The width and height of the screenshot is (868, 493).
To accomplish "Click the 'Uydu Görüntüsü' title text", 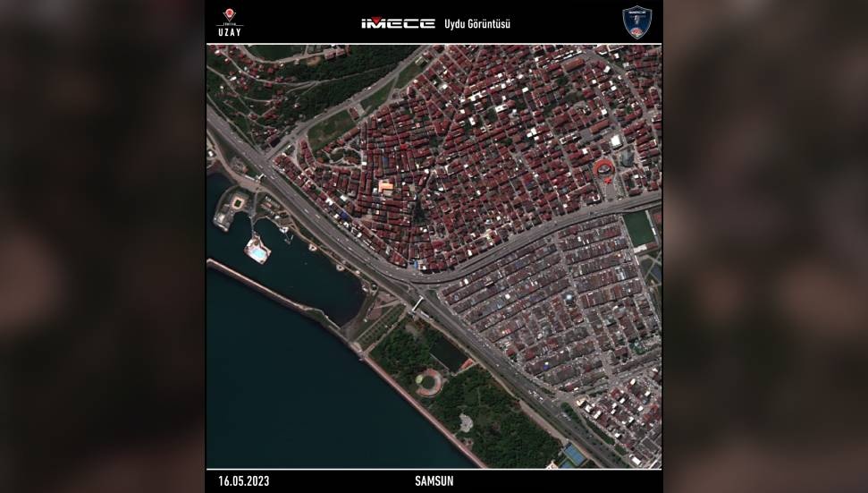I will 477,23.
